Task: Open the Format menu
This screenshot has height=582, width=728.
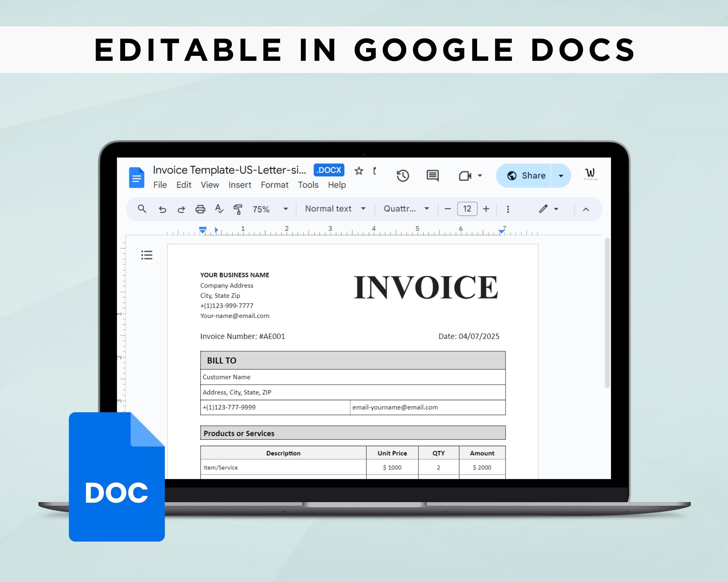Action: 275,185
